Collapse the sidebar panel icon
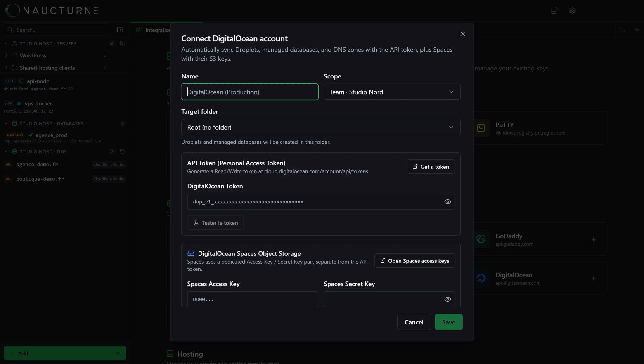Screen dimensions: 644x364 click(x=120, y=30)
